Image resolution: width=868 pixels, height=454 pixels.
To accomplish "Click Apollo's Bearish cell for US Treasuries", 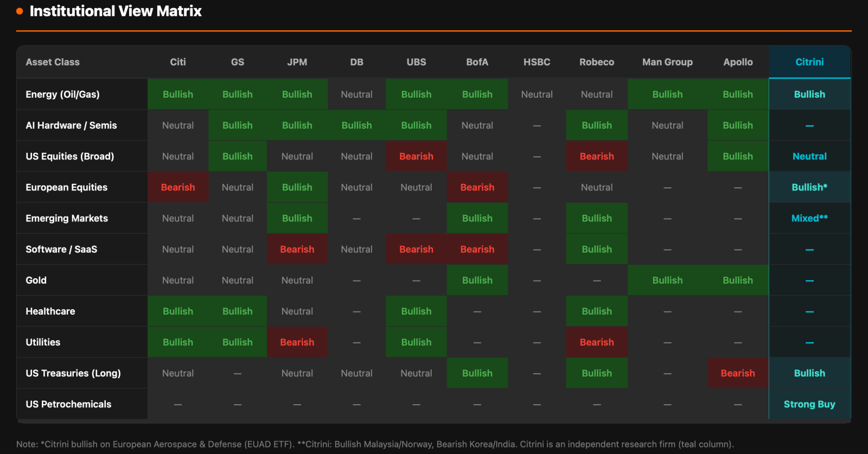I will (x=738, y=373).
